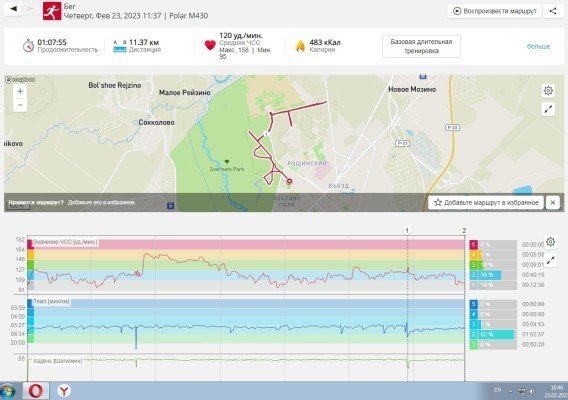Click the 'Сокколово' map label
The height and width of the screenshot is (400, 568).
tap(156, 122)
